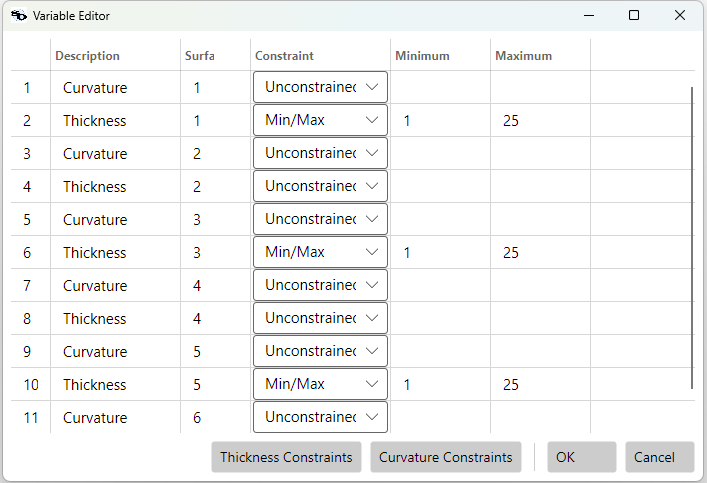Open constraint dropdown for row 8 Thickness

tap(320, 318)
